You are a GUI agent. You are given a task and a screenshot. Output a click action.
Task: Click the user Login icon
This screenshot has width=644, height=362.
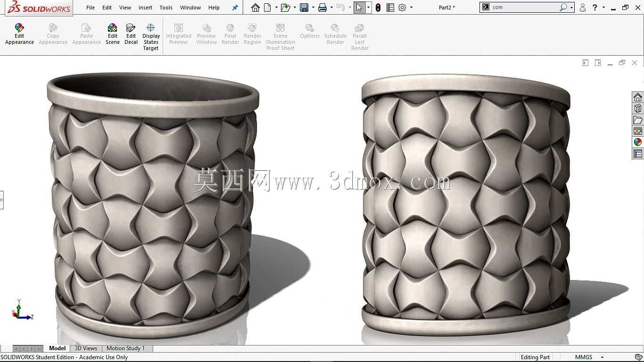point(583,8)
